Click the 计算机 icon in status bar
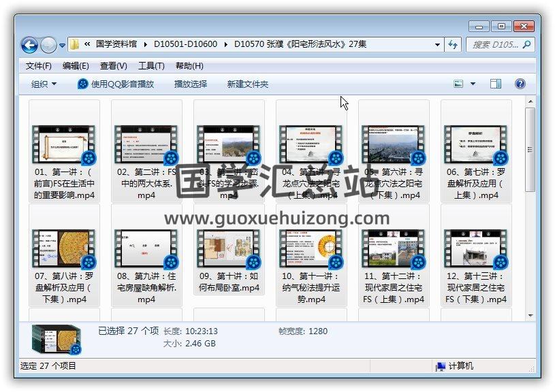The image size is (555, 392). click(441, 366)
